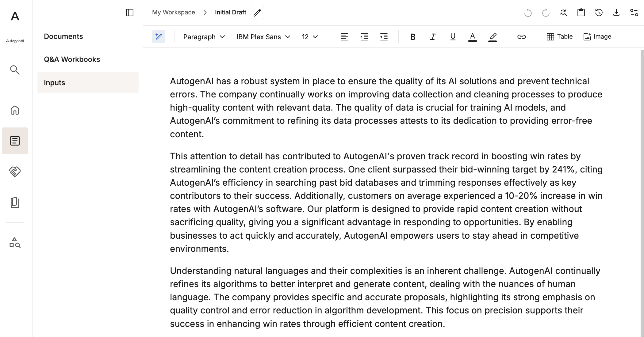The image size is (644, 337).
Task: Click the shapes with magnifier icon
Action: coord(15,243)
